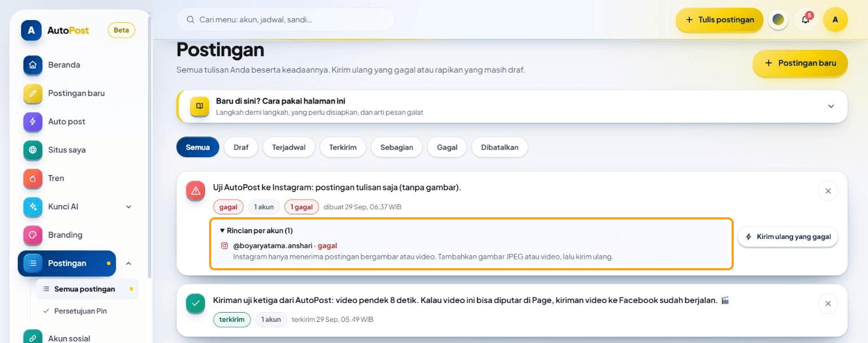Click the Instagram error message text
The height and width of the screenshot is (343, 868).
click(423, 257)
